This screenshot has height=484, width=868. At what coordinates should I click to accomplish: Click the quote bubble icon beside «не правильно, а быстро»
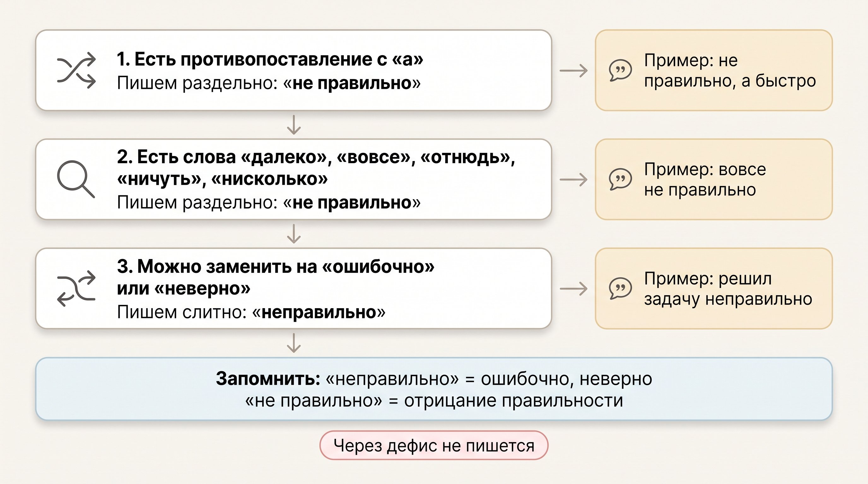(x=620, y=70)
